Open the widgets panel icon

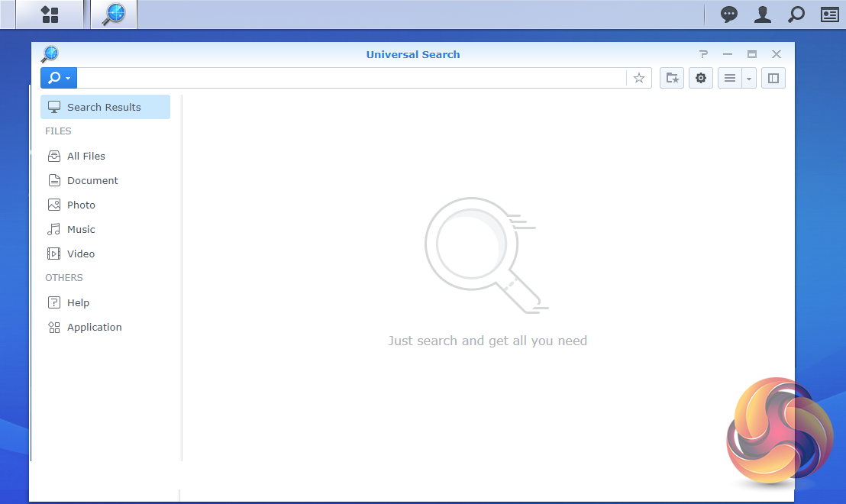click(x=829, y=15)
